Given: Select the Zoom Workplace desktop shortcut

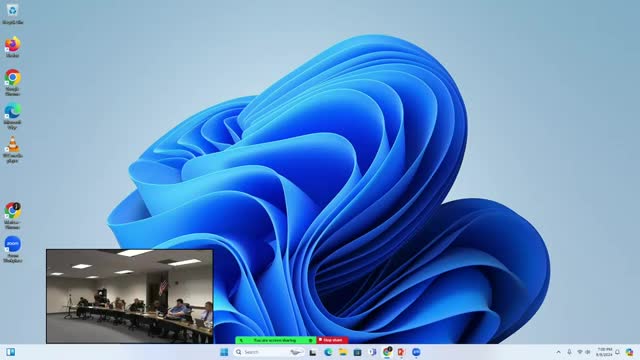Looking at the screenshot, I should pyautogui.click(x=13, y=249).
